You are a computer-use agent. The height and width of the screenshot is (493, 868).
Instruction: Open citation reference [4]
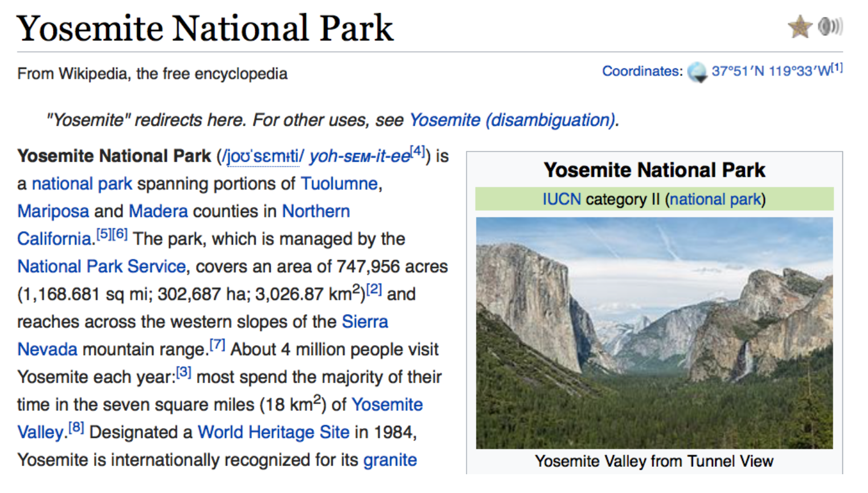[x=416, y=152]
